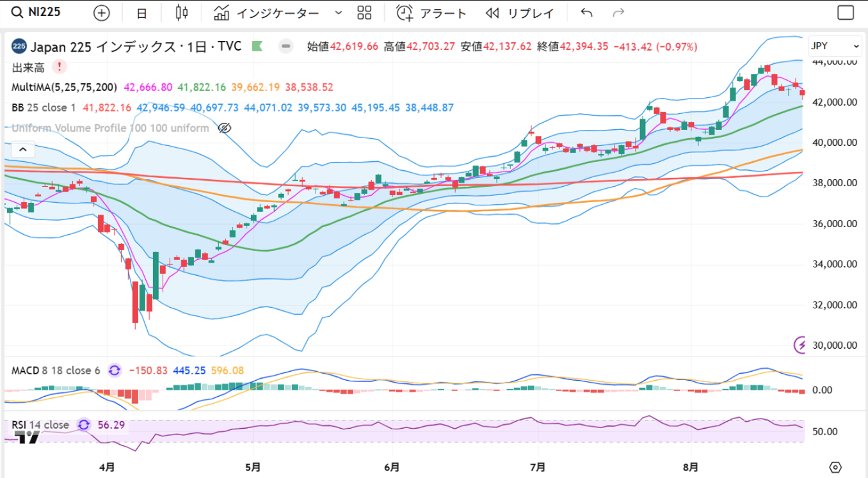Redo the last undone action
The height and width of the screenshot is (478, 868).
coord(618,13)
